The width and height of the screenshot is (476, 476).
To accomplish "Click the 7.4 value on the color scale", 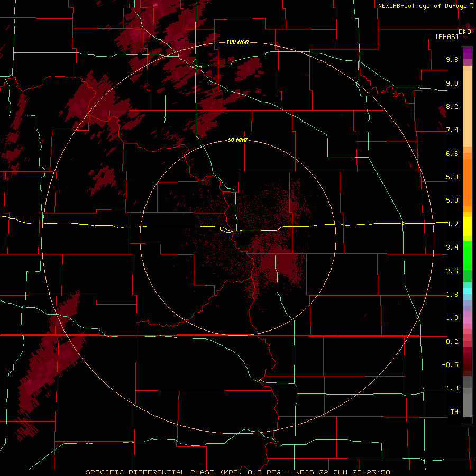I will [x=452, y=130].
